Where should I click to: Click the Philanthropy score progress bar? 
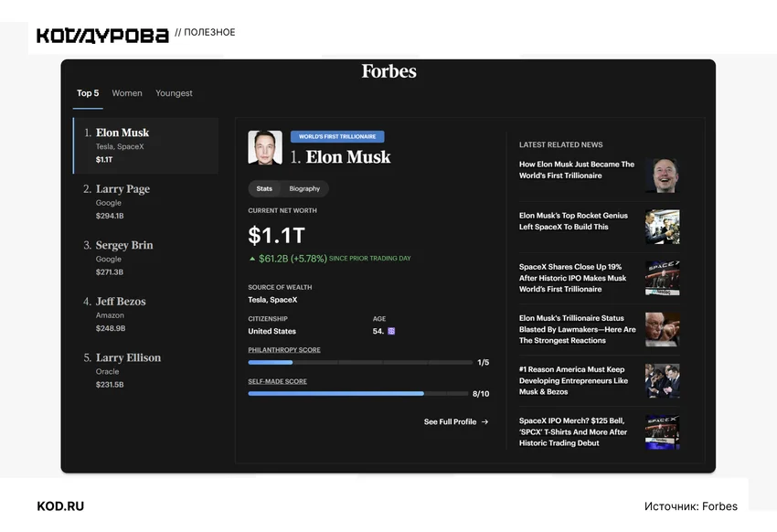point(360,363)
